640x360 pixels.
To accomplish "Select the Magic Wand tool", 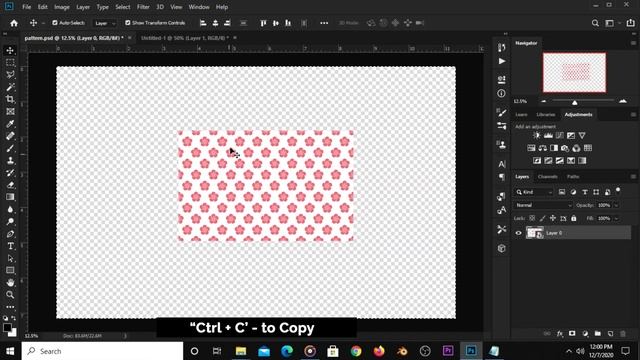I will pos(10,87).
